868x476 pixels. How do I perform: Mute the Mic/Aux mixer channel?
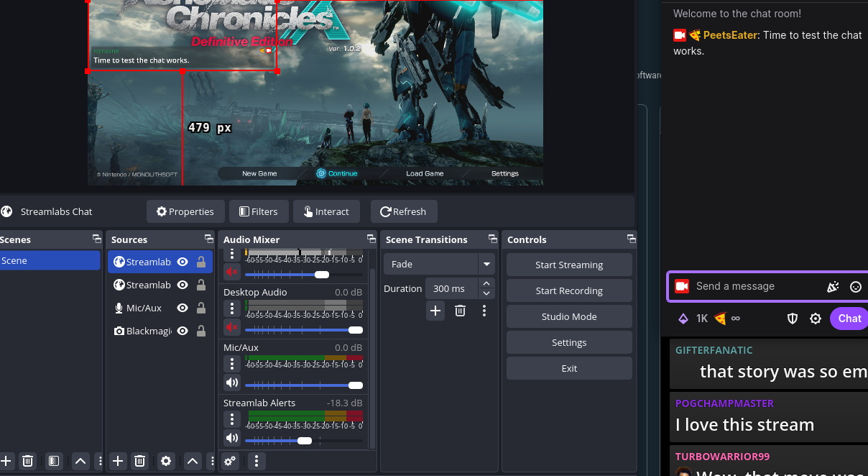point(231,382)
